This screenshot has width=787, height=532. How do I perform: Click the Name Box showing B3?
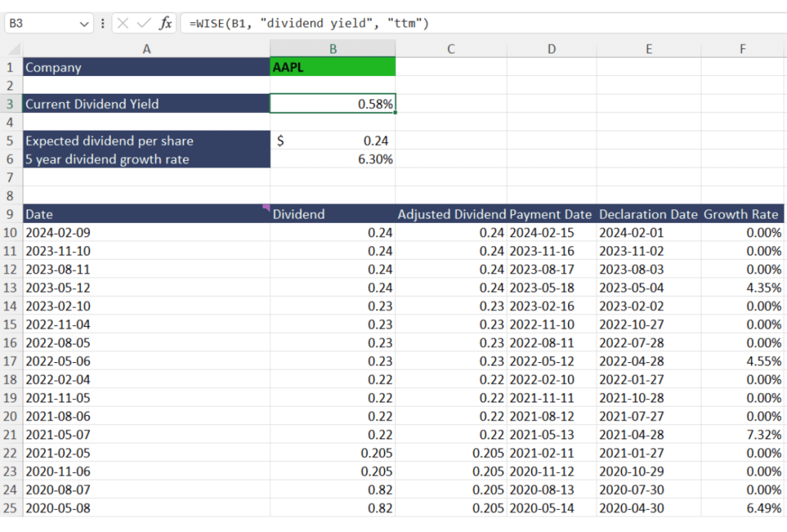(x=42, y=24)
